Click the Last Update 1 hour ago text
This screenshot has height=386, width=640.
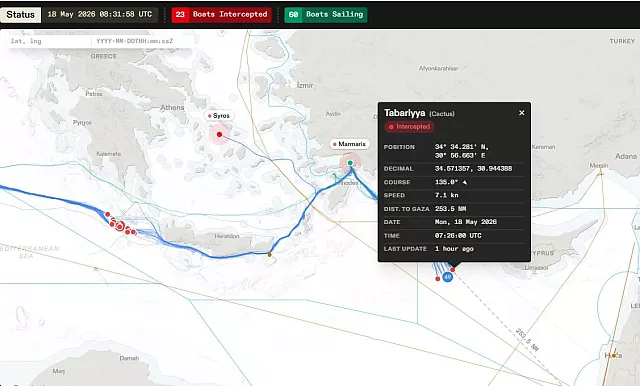(454, 249)
